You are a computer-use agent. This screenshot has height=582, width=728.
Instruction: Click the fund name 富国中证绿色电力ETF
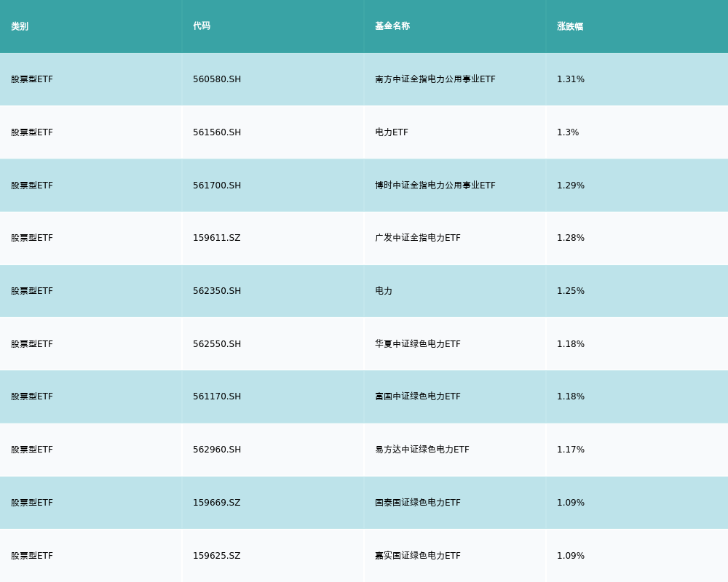point(417,396)
